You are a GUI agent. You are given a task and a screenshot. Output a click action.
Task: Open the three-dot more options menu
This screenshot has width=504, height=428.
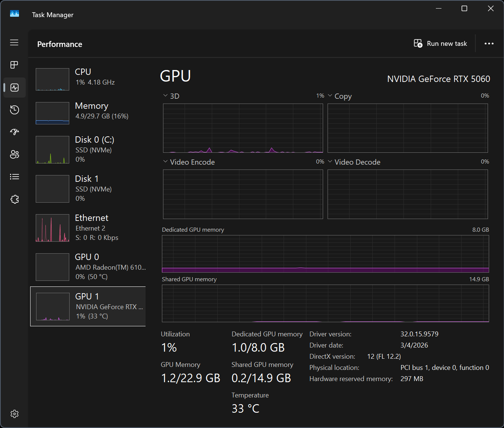(x=489, y=44)
